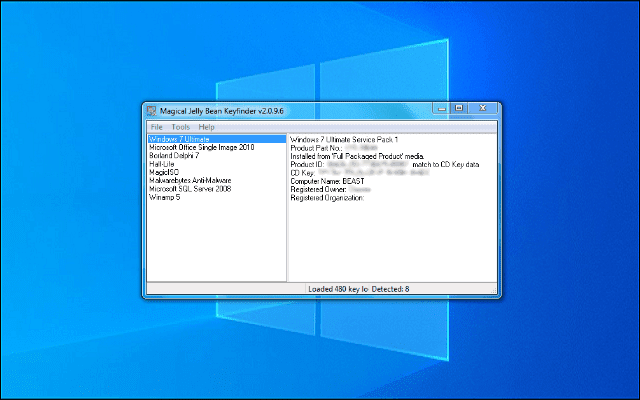Pick MagicISO in the program list

click(165, 172)
